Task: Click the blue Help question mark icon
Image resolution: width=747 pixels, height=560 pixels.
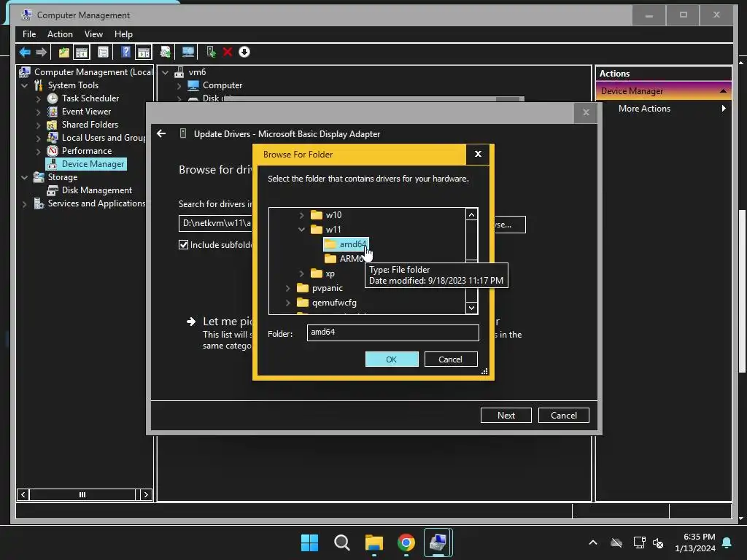Action: [125, 52]
